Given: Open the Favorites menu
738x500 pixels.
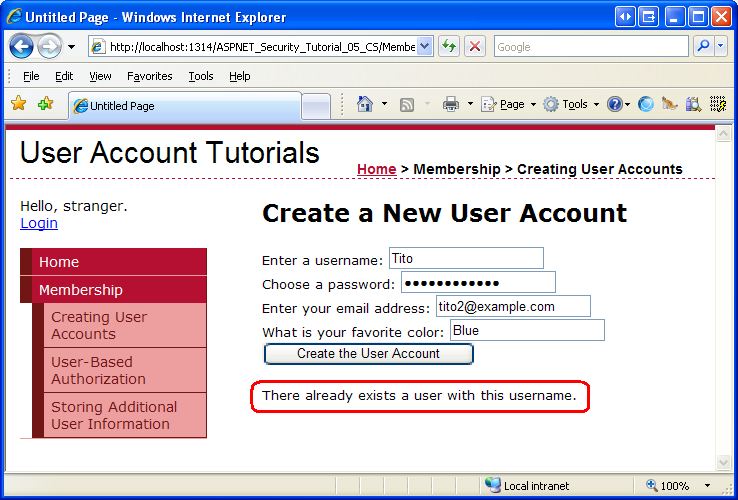Looking at the screenshot, I should click(x=150, y=76).
